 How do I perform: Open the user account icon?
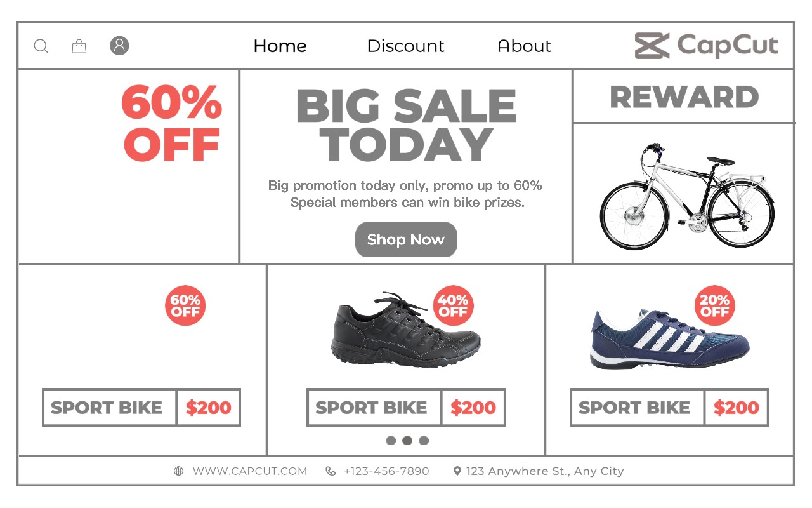(119, 46)
